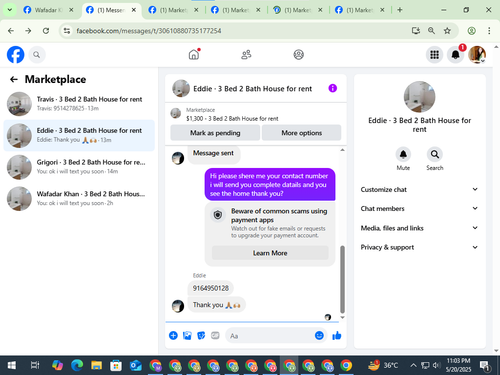This screenshot has width=500, height=375.
Task: Expand Chat members section
Action: tap(419, 208)
